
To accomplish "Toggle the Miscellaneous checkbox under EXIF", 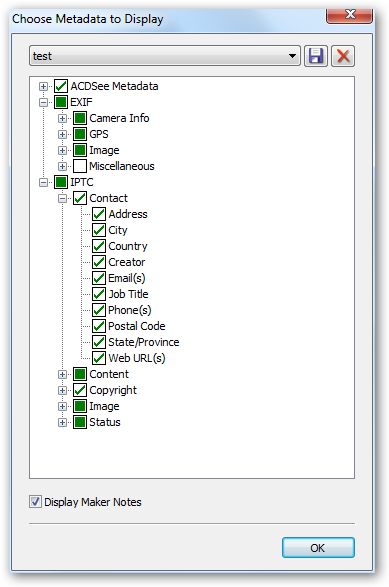I will (80, 166).
